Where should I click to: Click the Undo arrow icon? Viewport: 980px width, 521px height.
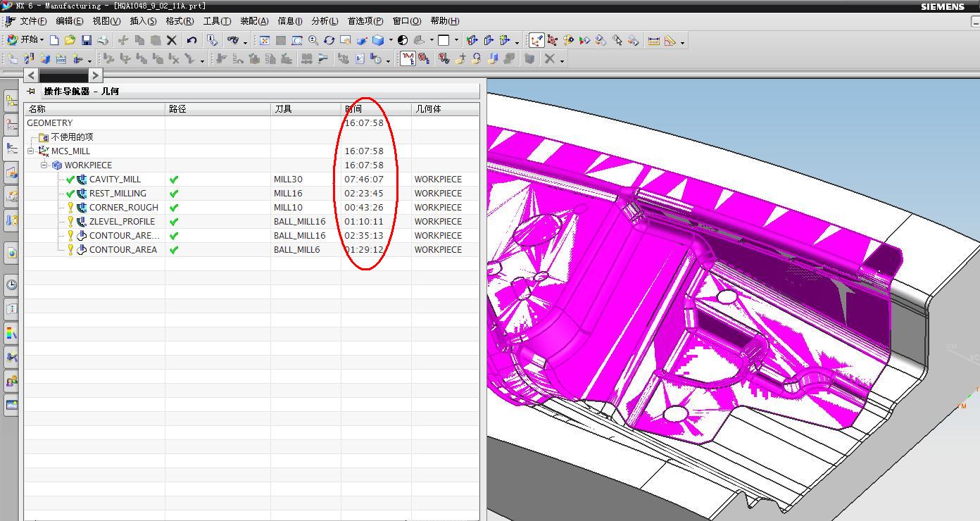point(191,40)
